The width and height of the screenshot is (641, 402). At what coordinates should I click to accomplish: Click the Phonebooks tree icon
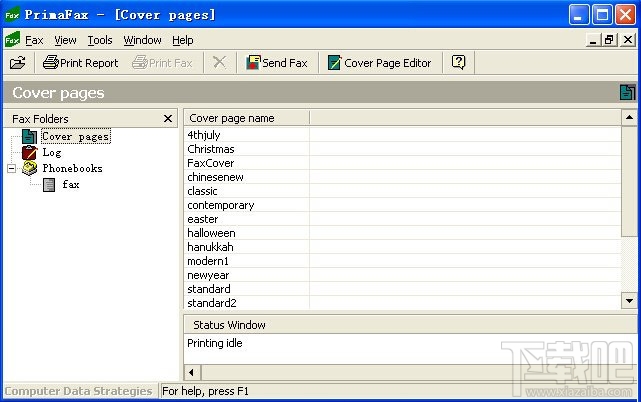point(29,168)
